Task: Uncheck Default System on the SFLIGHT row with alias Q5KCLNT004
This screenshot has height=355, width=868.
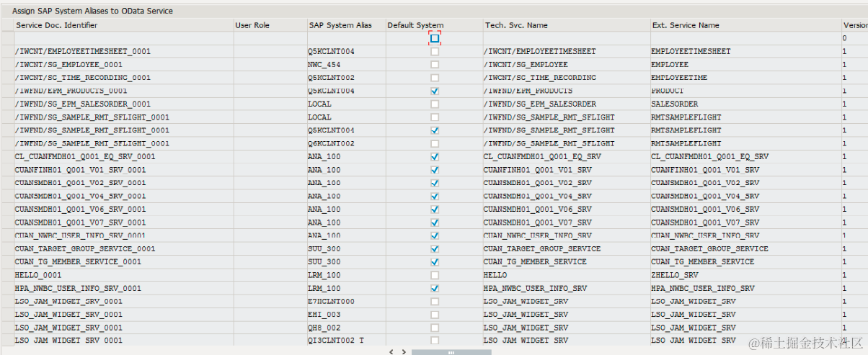Action: coord(435,130)
